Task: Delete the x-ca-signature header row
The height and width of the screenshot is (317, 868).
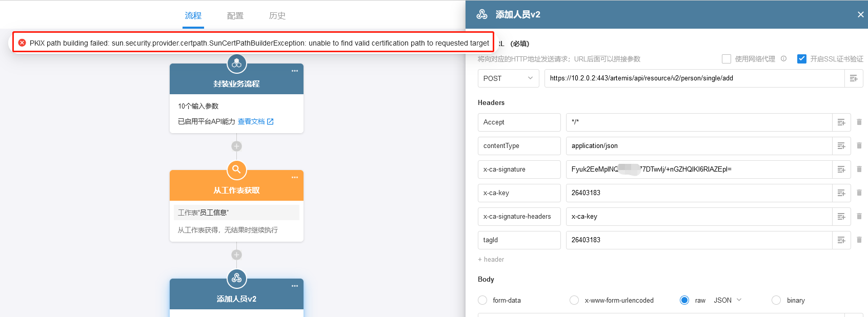Action: pos(859,169)
